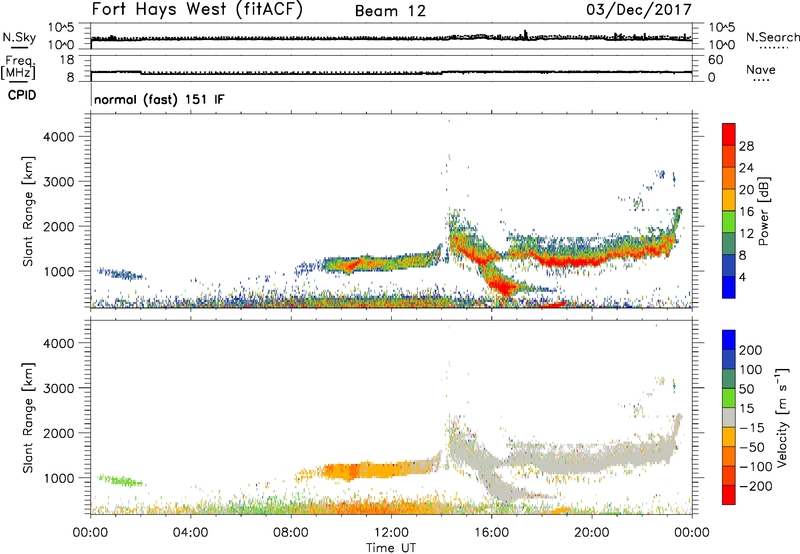Click the 'Velocity [m s⁻¹]' colorbar title
Viewport: 800px width, 554px height.
pos(781,417)
